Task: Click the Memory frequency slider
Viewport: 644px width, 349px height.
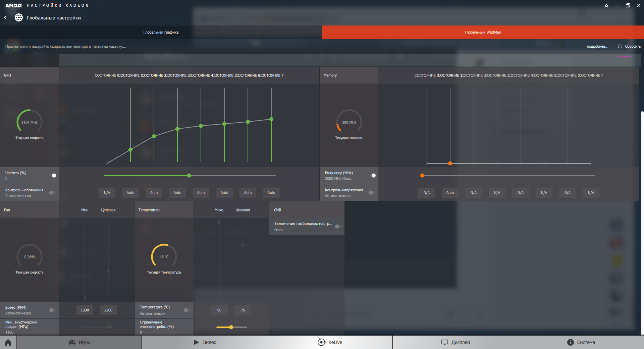Action: [x=509, y=176]
